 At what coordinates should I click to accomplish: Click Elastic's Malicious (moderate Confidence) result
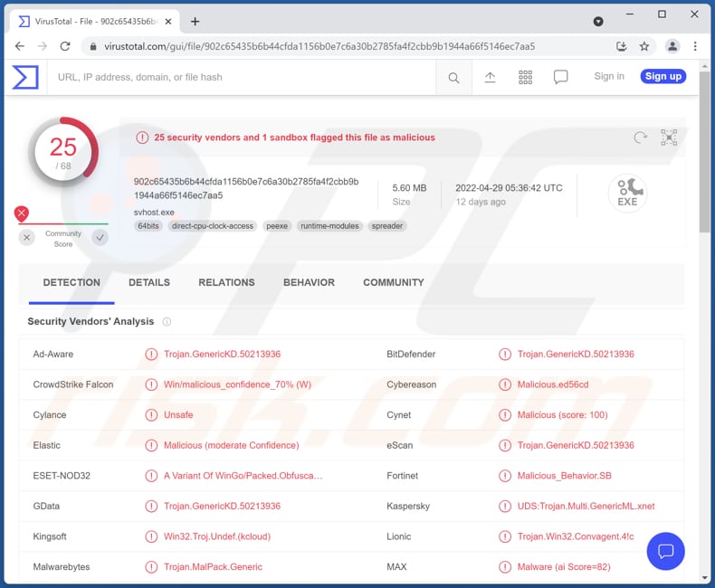coord(231,445)
